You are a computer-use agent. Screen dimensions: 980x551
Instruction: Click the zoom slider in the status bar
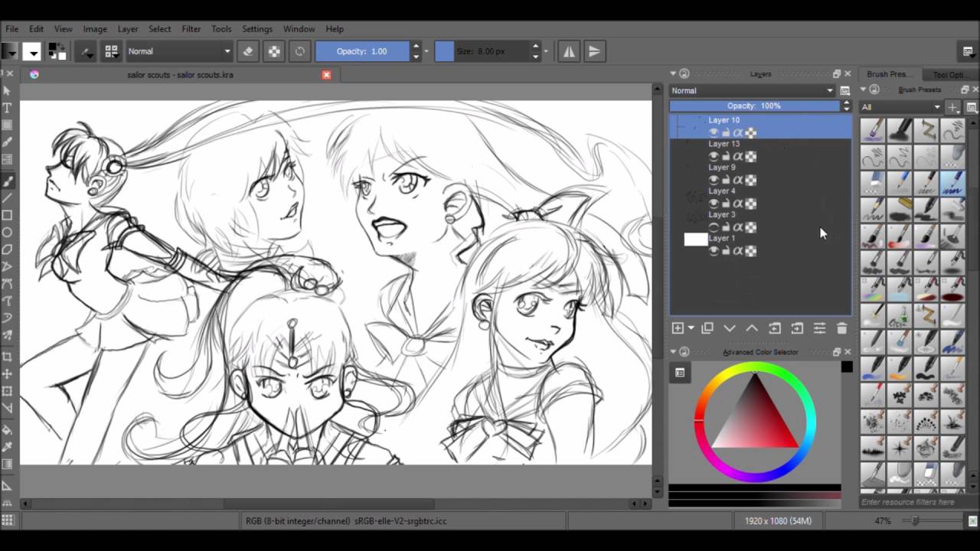(931, 520)
